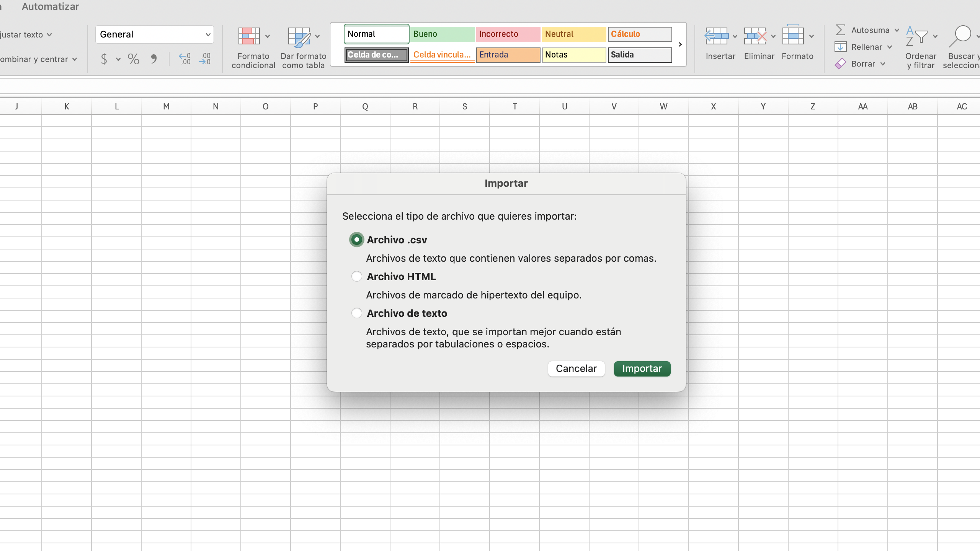Click the Eliminar cells icon

[755, 36]
